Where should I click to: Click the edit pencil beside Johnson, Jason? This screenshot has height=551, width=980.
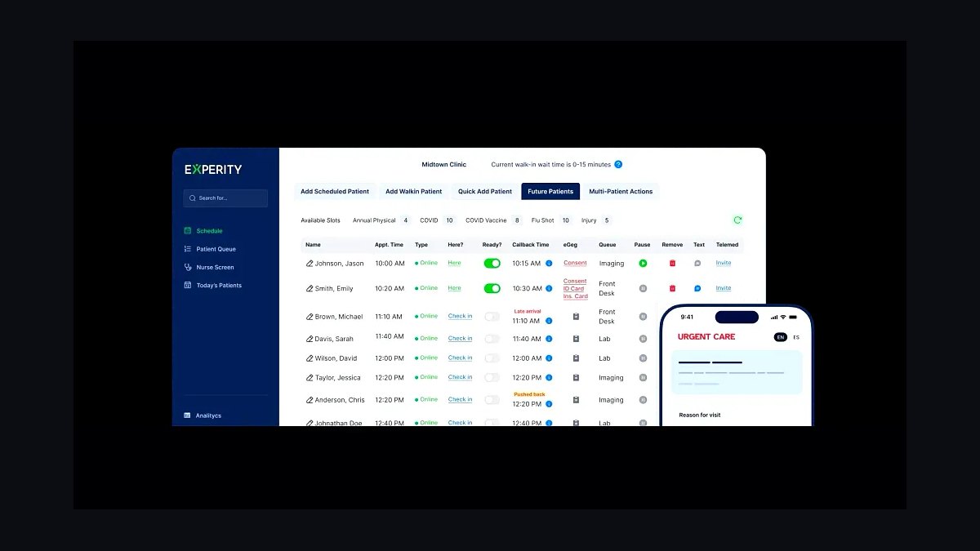(x=310, y=264)
